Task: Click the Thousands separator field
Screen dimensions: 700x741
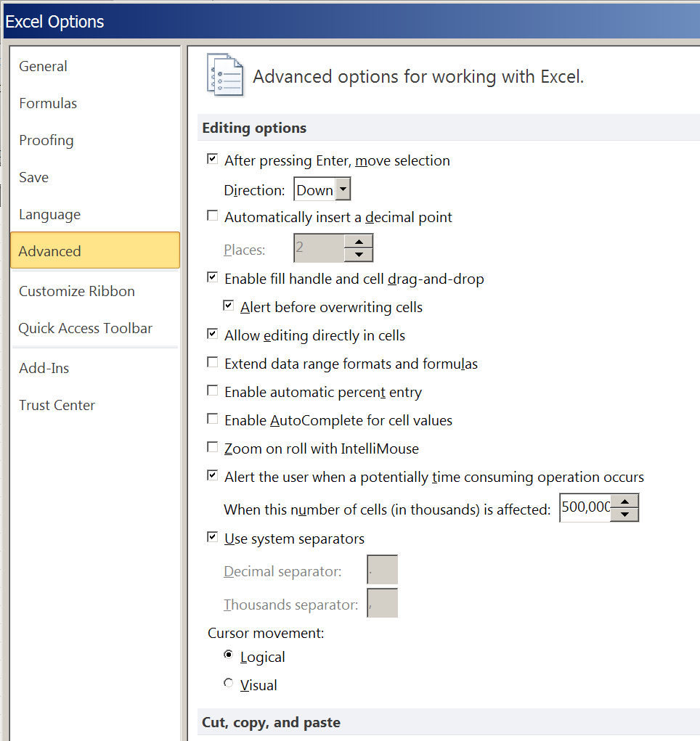Action: tap(382, 603)
